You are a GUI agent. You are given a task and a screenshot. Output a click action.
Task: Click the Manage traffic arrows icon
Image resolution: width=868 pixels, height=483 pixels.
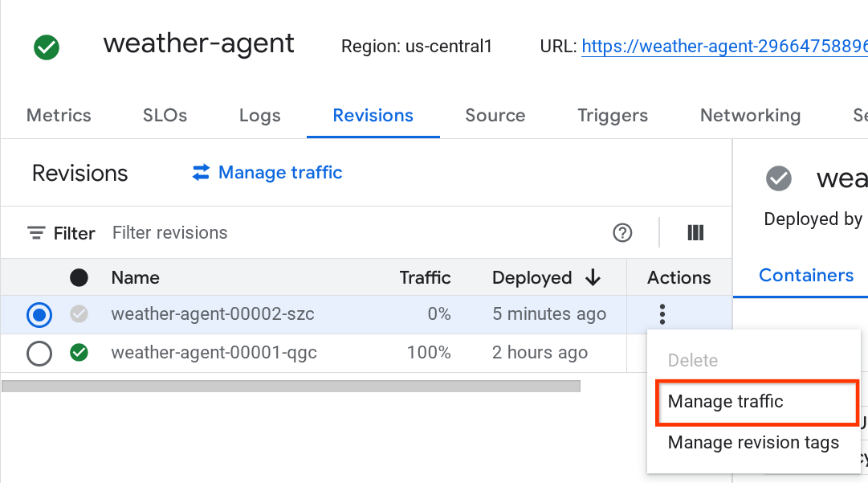pyautogui.click(x=201, y=173)
